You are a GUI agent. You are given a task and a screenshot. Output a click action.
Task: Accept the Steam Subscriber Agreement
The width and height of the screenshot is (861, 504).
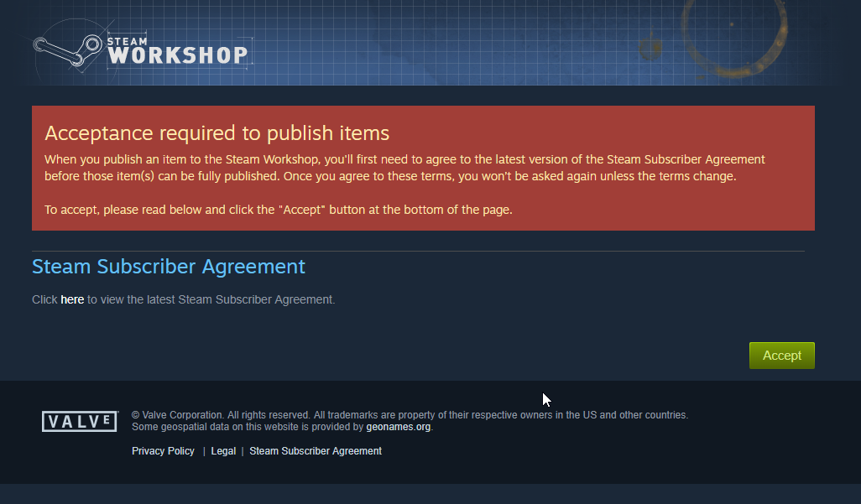pyautogui.click(x=781, y=356)
